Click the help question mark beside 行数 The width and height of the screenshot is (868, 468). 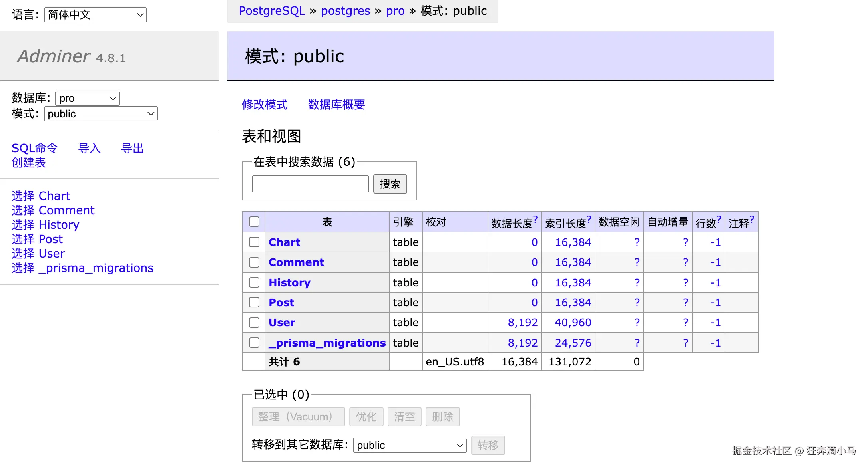[719, 218]
